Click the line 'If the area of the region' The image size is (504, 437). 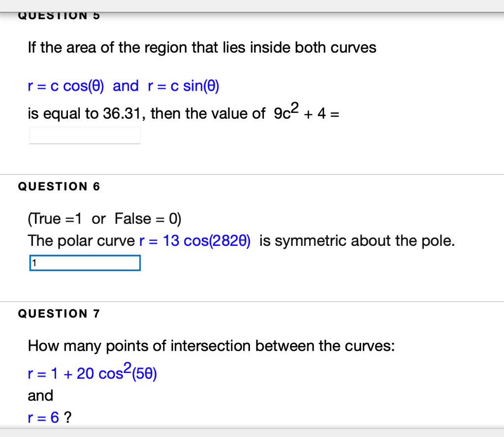pos(202,48)
